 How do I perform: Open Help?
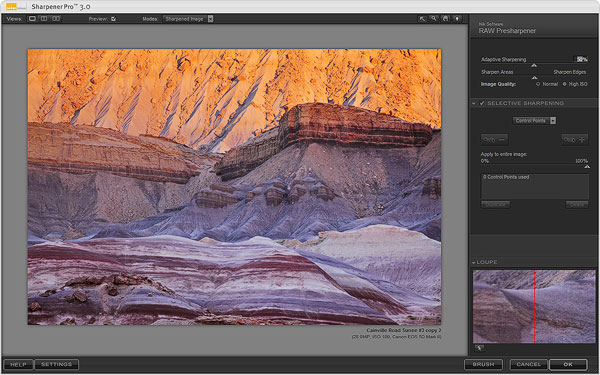coord(18,365)
